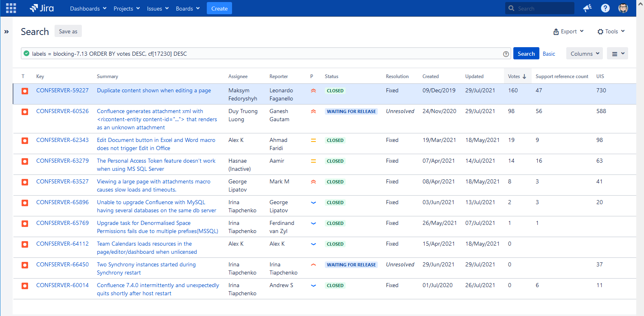
Task: Click highest priority icon for CONFSERVER-60526
Action: point(313,111)
